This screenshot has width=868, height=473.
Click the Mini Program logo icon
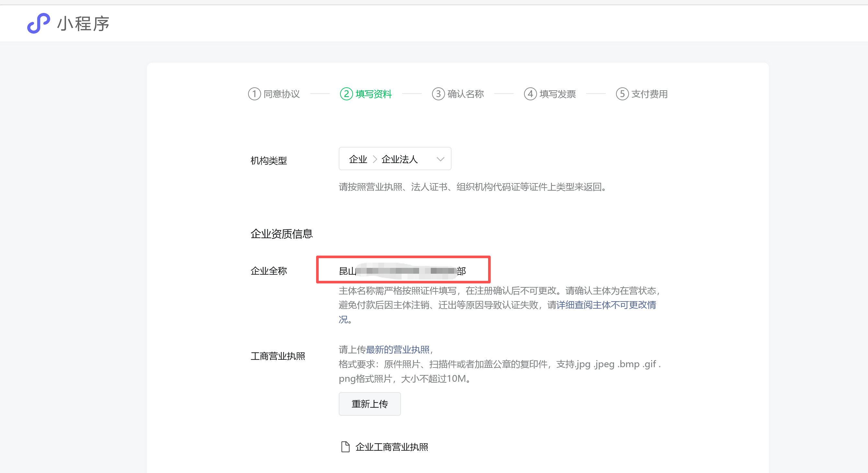[39, 23]
